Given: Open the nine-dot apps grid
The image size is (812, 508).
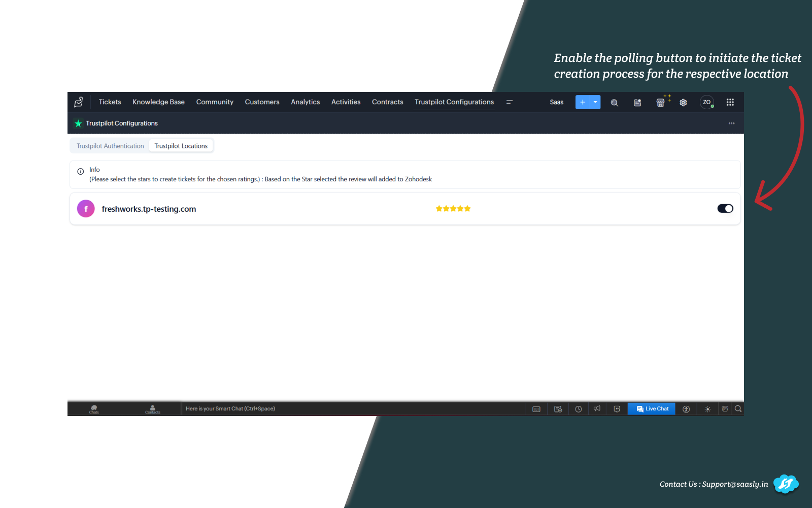Looking at the screenshot, I should pyautogui.click(x=730, y=102).
